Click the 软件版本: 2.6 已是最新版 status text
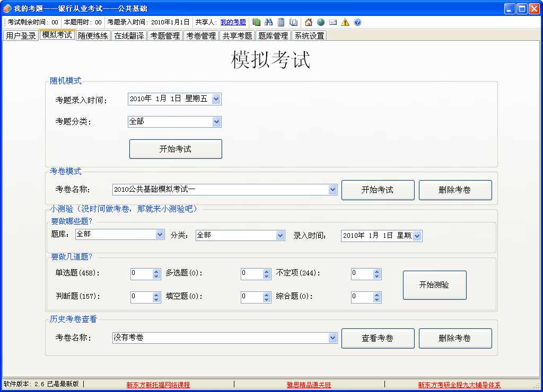 (41, 384)
